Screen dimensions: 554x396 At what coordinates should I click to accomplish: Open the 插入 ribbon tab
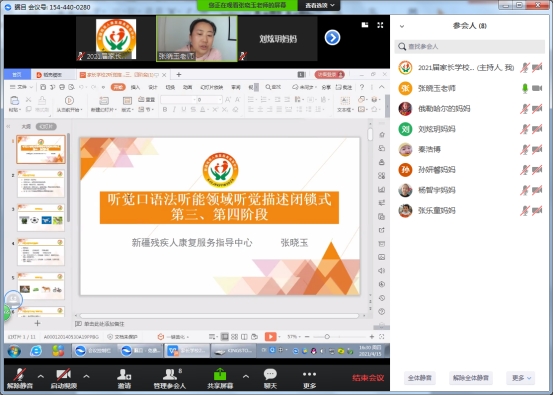pos(135,87)
